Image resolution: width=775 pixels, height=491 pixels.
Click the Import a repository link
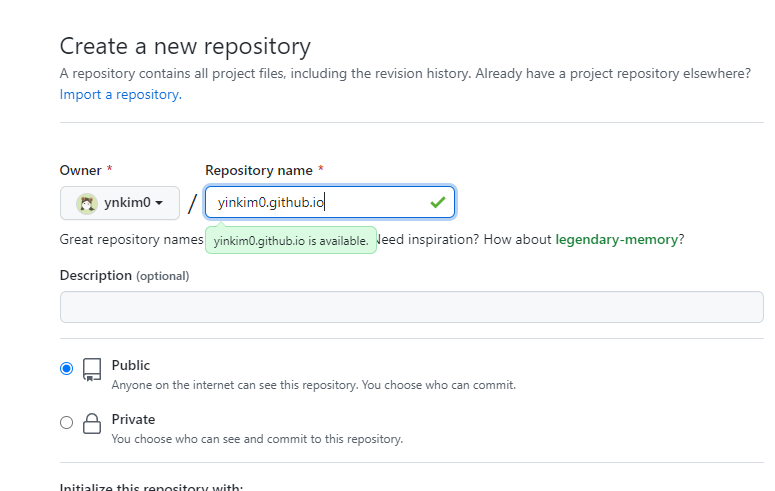(121, 94)
